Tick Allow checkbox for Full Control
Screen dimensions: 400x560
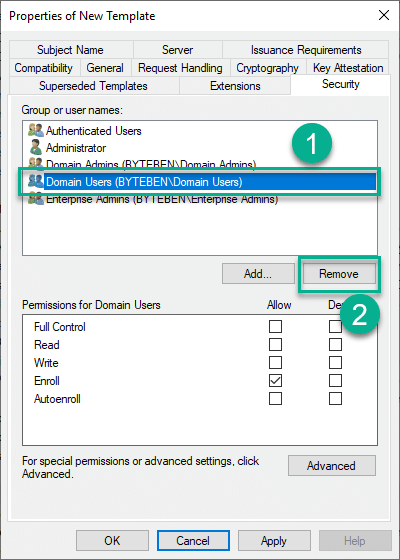coord(275,326)
